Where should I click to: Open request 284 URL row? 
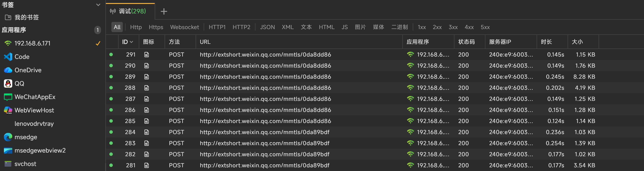[x=265, y=132]
